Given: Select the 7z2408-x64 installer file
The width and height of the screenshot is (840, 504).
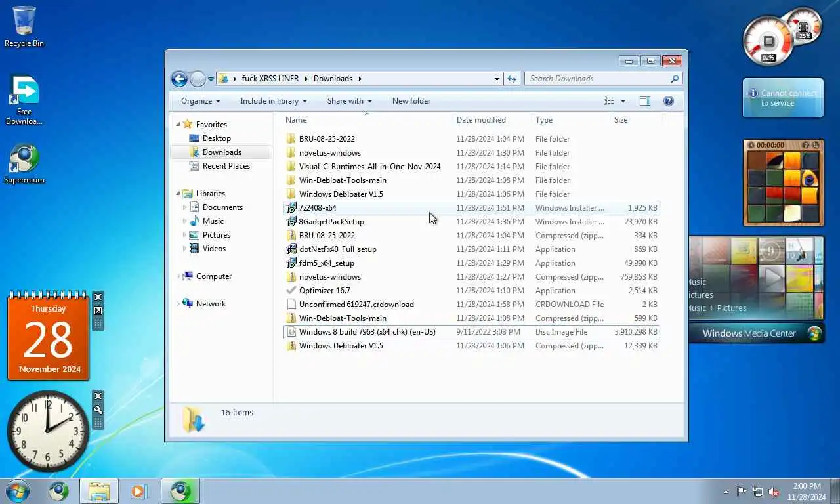Looking at the screenshot, I should (472, 208).
